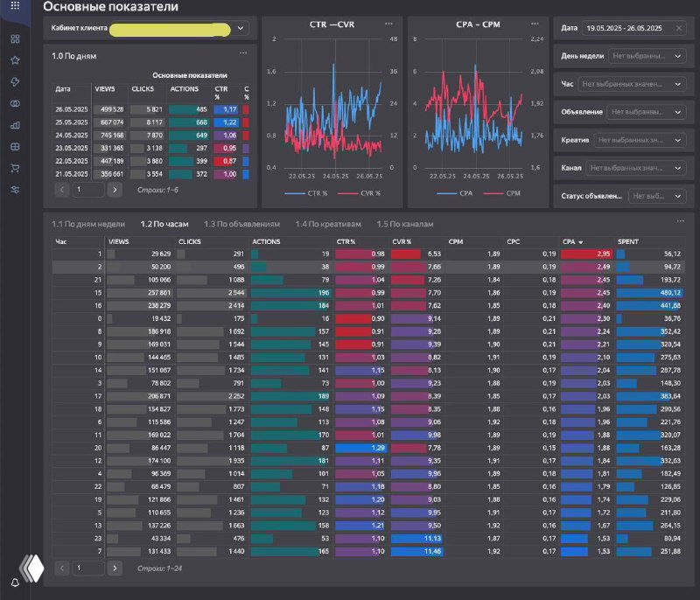Toggle the CPM legend series

coord(507,193)
